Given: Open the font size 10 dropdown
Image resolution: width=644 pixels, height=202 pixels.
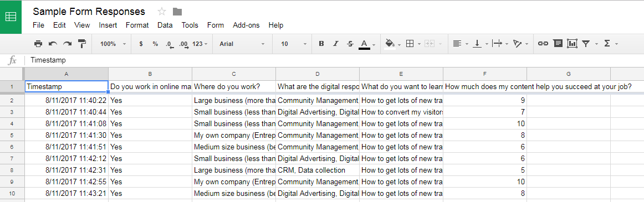Looking at the screenshot, I should [294, 44].
